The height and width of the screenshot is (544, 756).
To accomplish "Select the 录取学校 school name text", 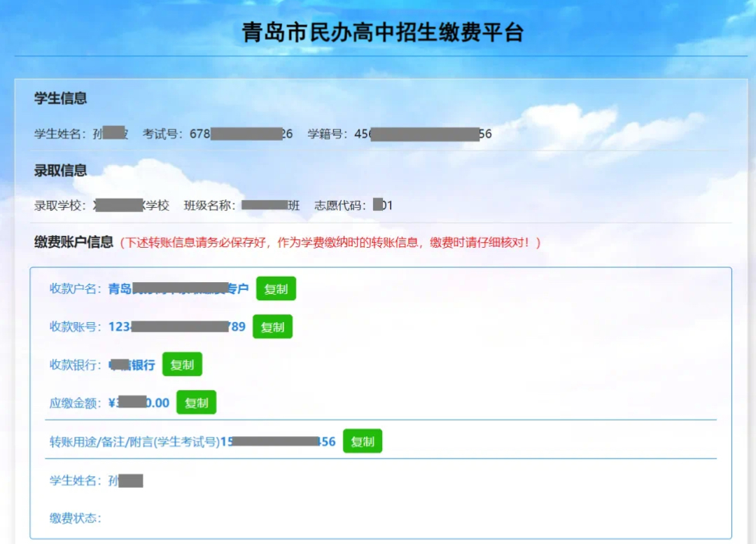I will point(131,205).
